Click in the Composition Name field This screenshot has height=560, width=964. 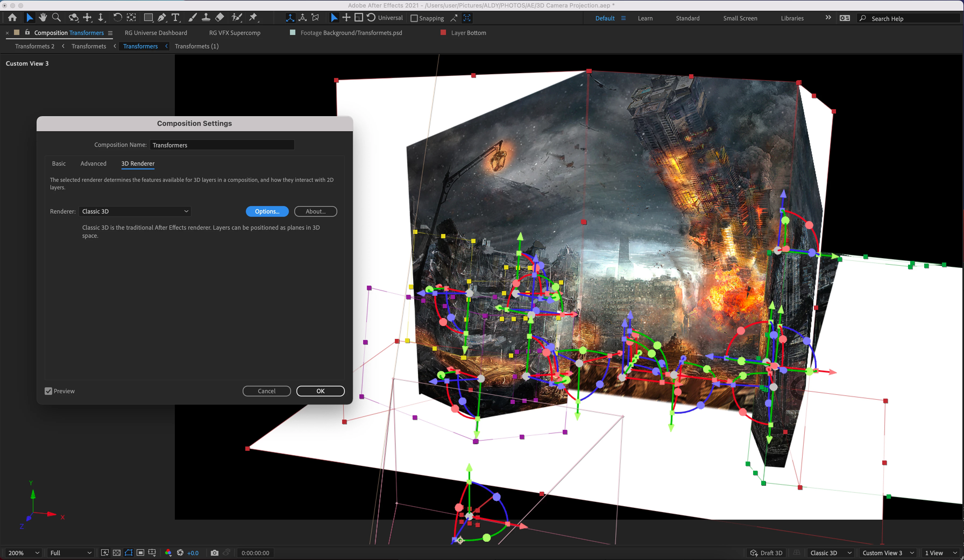[x=222, y=145]
